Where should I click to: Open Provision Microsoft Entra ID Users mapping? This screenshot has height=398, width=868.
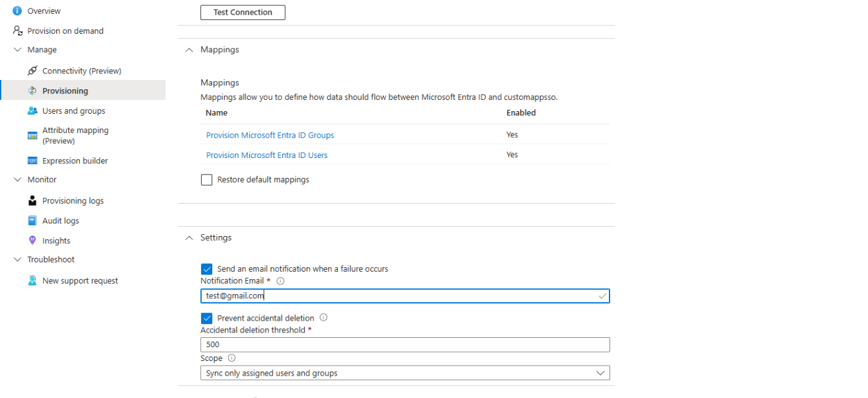(266, 155)
